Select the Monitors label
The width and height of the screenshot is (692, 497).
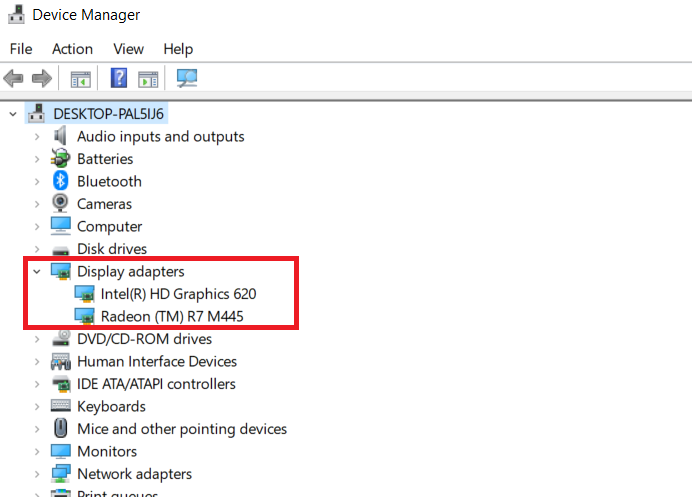point(107,452)
